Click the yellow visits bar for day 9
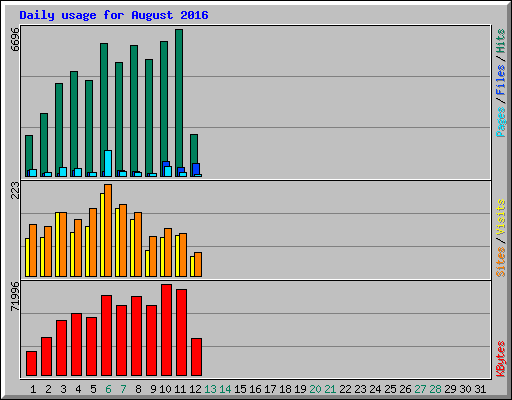 coord(147,263)
